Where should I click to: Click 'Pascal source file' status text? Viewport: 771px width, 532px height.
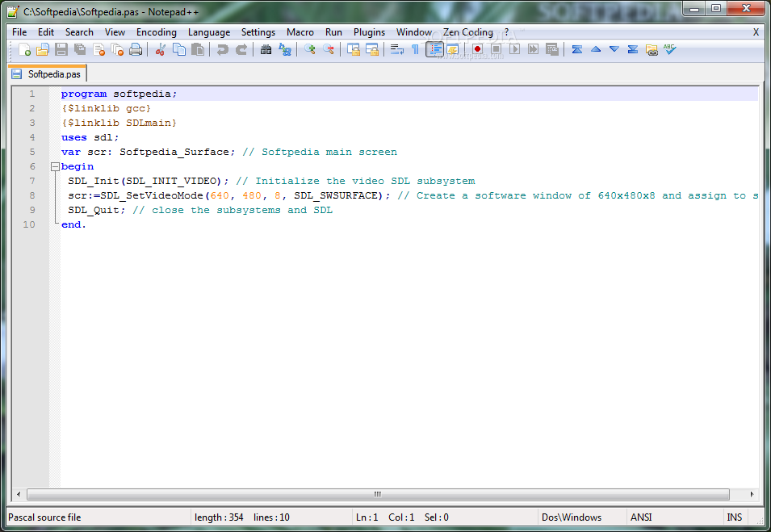(x=44, y=517)
